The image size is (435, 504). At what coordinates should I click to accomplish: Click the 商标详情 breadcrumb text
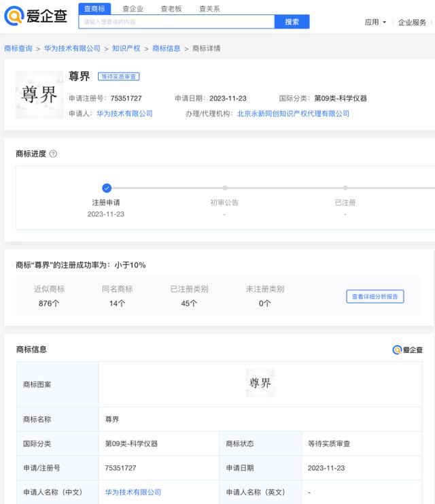point(206,48)
